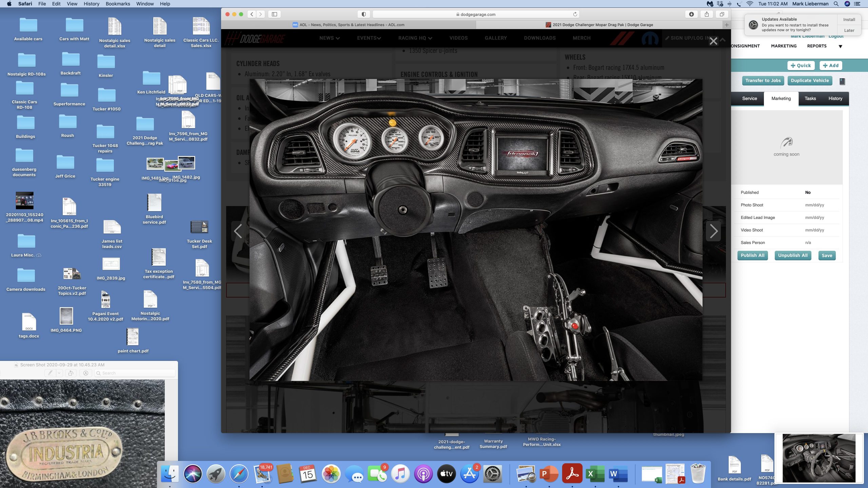This screenshot has height=488, width=868.
Task: Click Safari share icon
Action: point(707,14)
